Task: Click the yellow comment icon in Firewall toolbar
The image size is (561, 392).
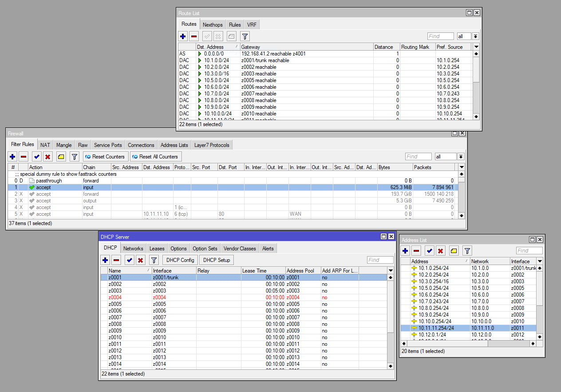Action: click(61, 157)
